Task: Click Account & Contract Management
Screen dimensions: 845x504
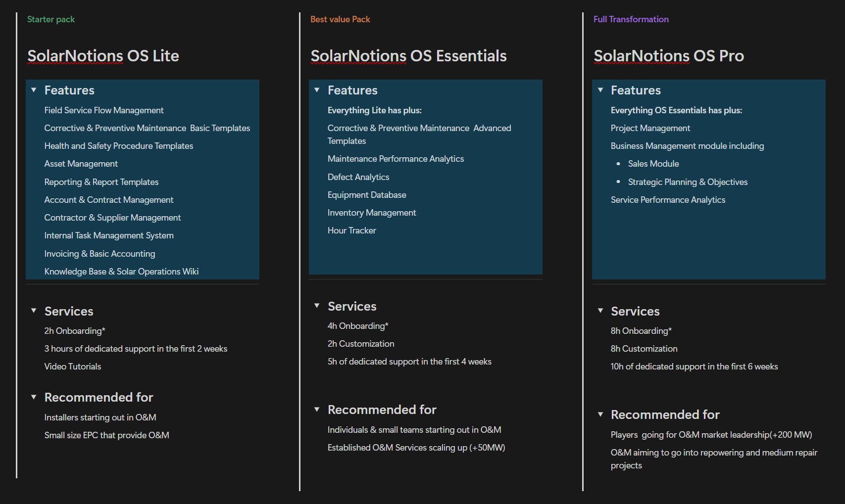Action: pyautogui.click(x=109, y=200)
